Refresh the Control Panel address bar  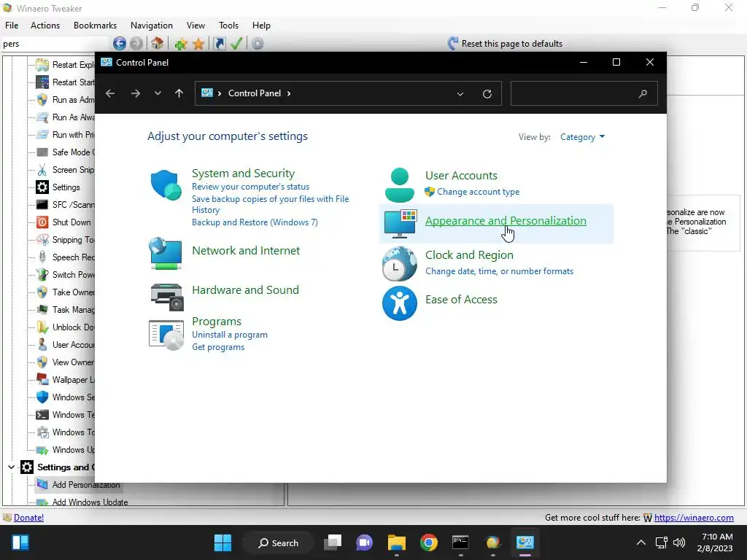tap(487, 94)
